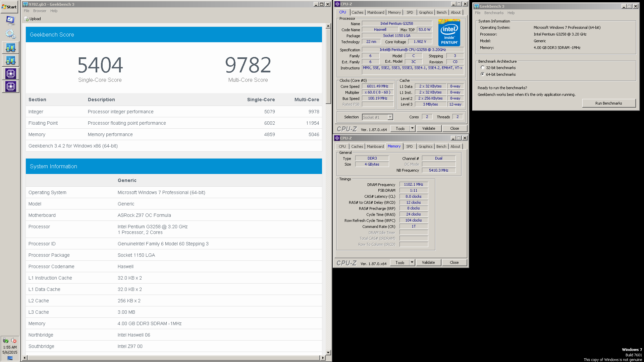Open Bench tab in CPU-Z memory window
This screenshot has height=362, width=644.
(441, 146)
